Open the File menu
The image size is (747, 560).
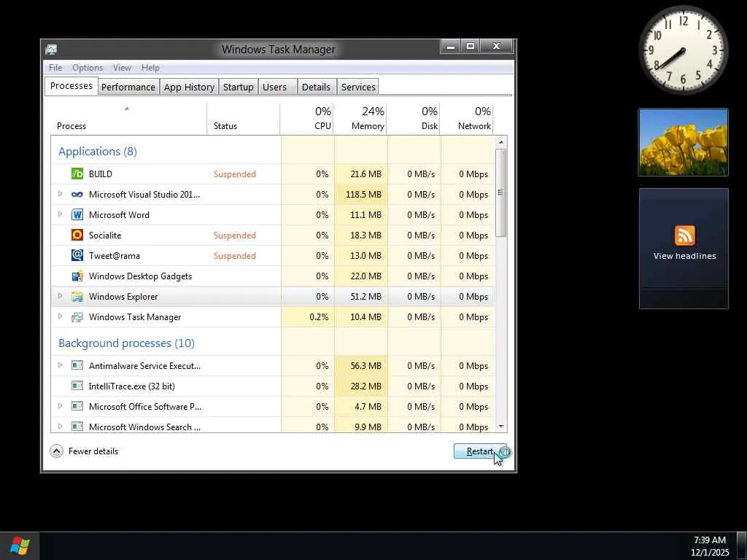(x=55, y=68)
